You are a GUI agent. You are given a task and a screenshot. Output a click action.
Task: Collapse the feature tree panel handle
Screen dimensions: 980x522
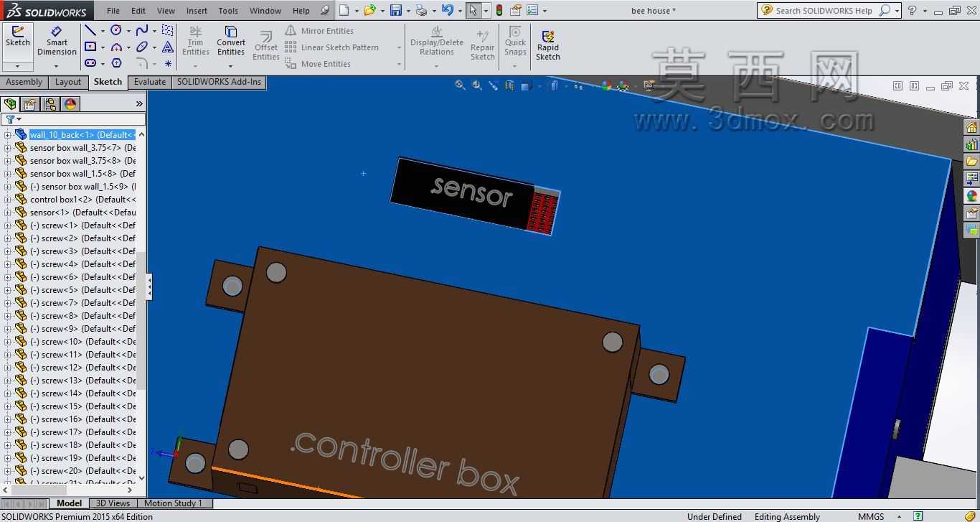coord(149,287)
